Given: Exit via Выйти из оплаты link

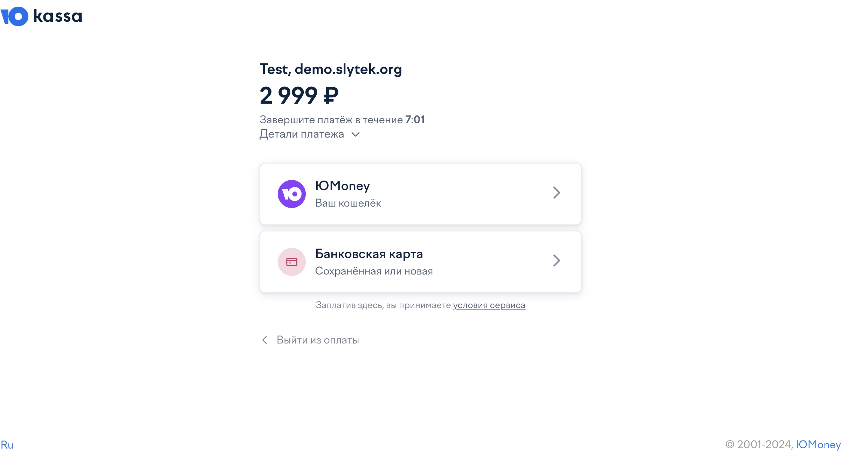Looking at the screenshot, I should coord(318,340).
